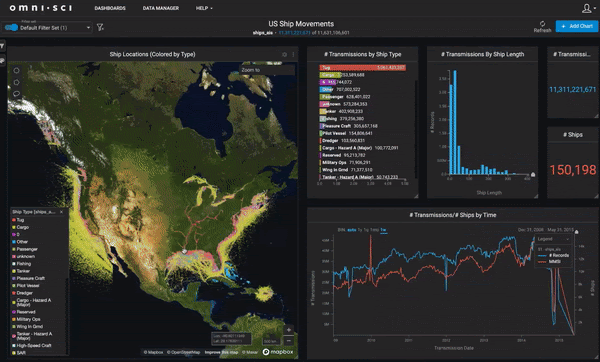Expand the Help menu

coord(204,8)
